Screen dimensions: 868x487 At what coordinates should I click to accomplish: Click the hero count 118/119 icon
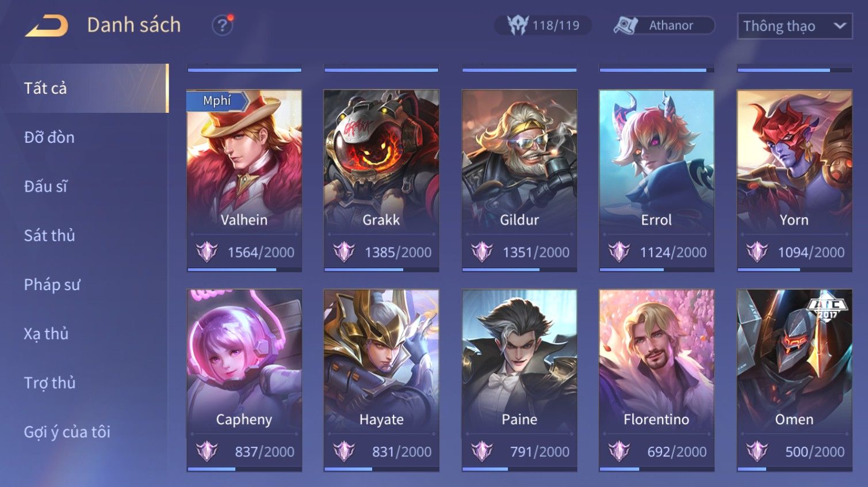coord(518,25)
